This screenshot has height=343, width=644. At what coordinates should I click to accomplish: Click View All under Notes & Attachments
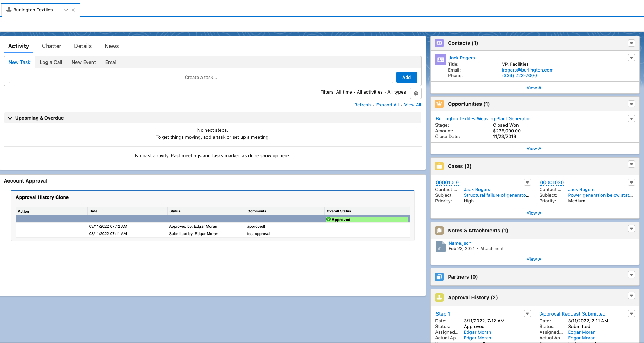pyautogui.click(x=535, y=259)
